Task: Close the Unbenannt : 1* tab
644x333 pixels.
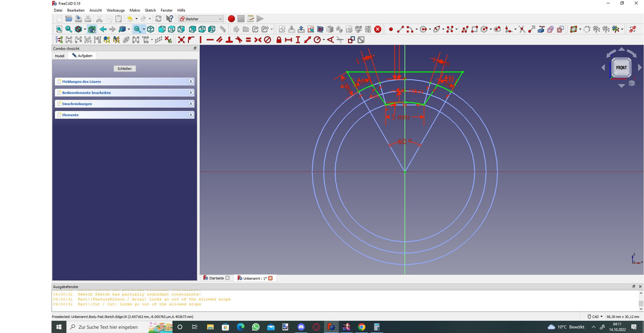Action: coord(270,278)
